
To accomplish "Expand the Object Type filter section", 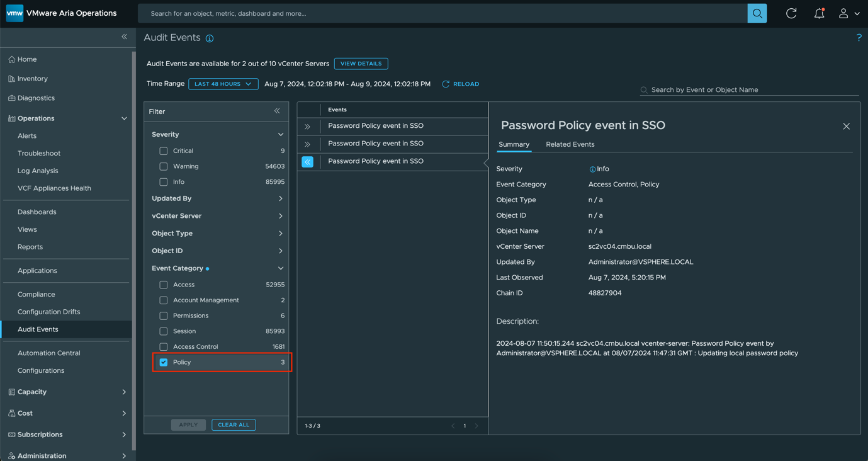I will pyautogui.click(x=281, y=234).
